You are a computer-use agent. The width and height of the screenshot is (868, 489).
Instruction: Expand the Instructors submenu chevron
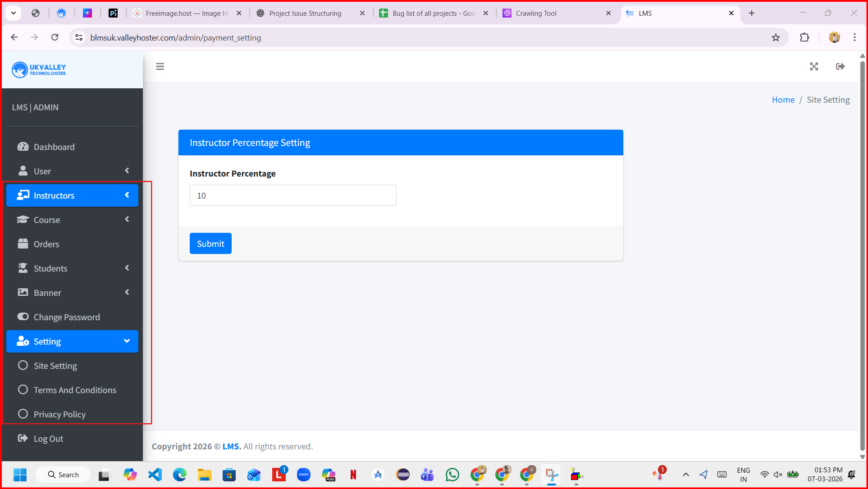pyautogui.click(x=127, y=195)
